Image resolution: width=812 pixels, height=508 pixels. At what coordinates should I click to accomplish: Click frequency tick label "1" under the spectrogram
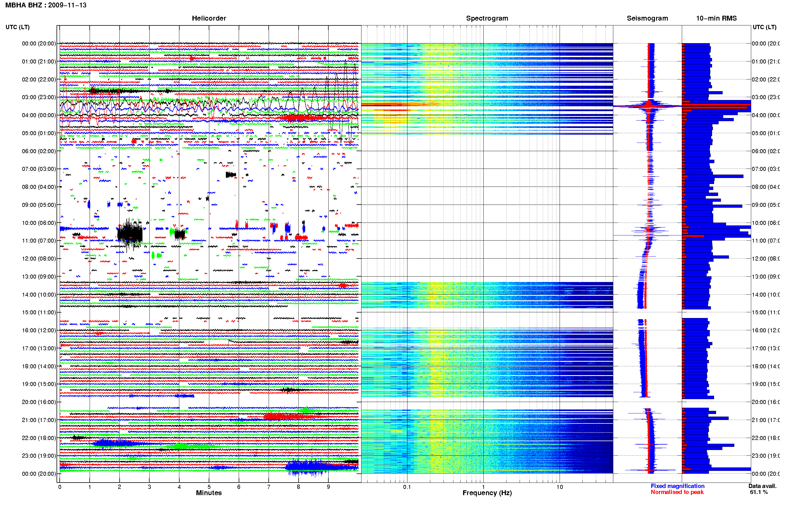pyautogui.click(x=483, y=487)
